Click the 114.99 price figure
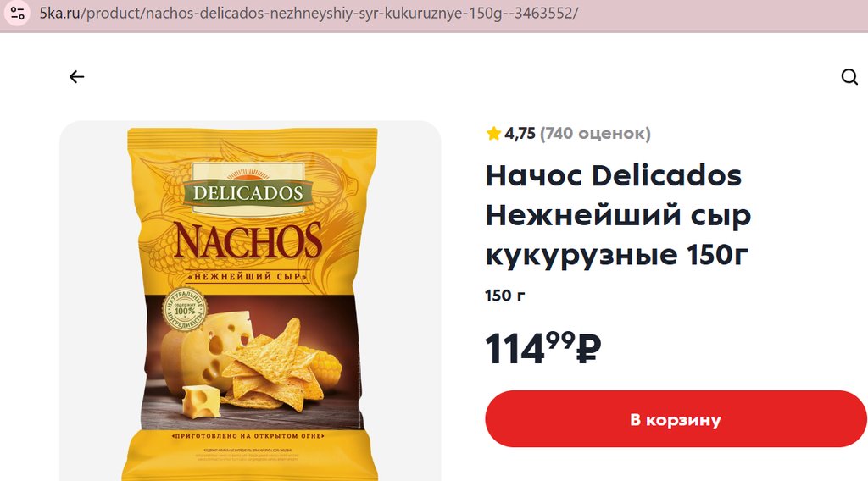The width and height of the screenshot is (868, 481). (x=530, y=348)
